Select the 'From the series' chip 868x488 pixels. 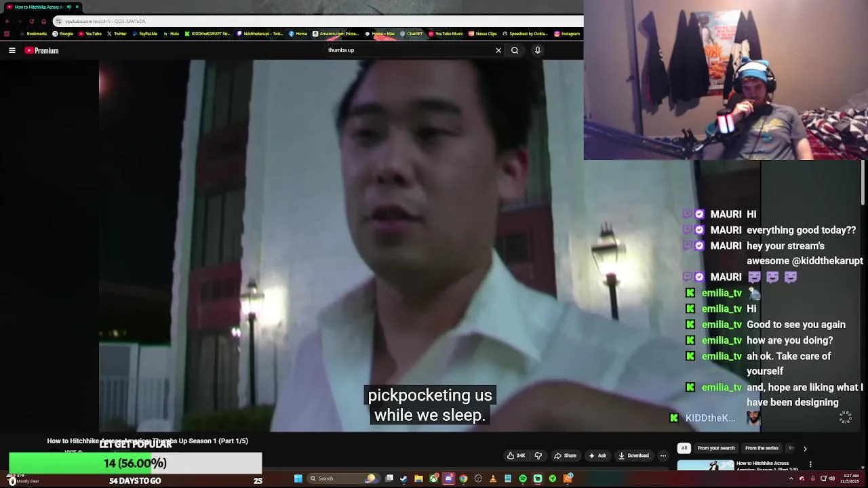click(x=762, y=448)
